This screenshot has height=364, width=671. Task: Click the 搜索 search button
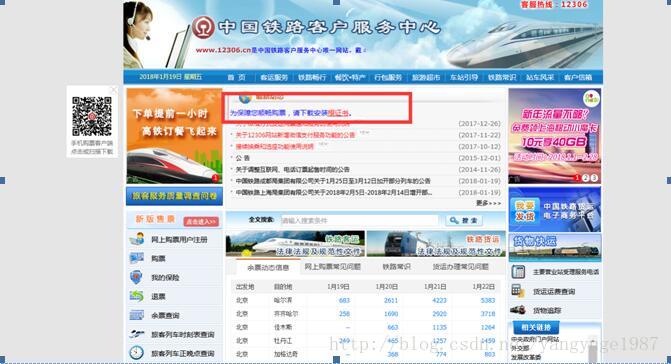tap(464, 220)
